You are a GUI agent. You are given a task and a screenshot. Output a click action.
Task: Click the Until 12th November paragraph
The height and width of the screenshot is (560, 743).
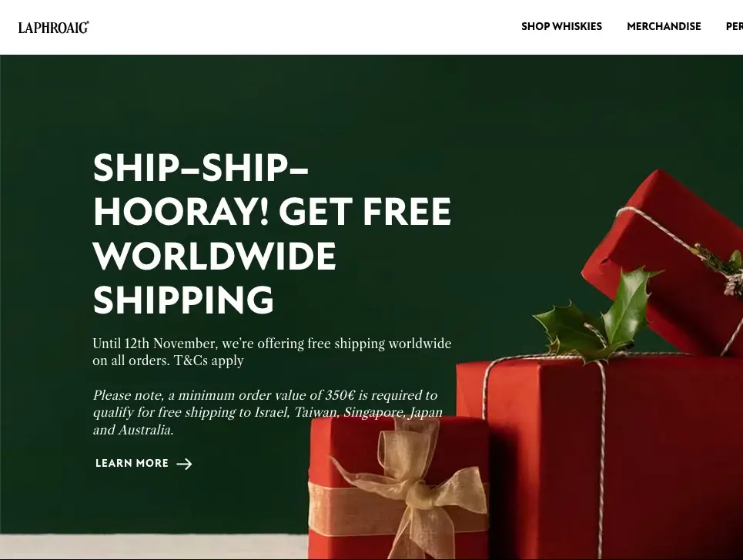point(272,352)
